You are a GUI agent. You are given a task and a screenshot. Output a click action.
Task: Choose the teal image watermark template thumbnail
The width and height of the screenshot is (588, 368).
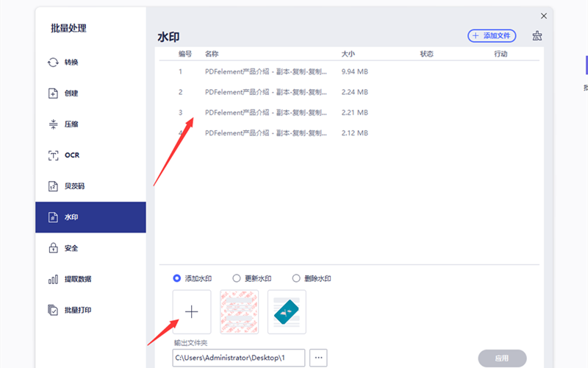[x=287, y=311]
